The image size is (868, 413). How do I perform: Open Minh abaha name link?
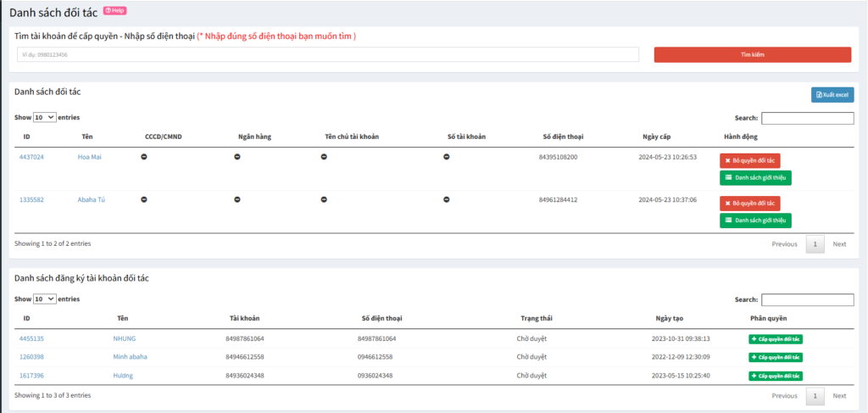click(x=130, y=357)
